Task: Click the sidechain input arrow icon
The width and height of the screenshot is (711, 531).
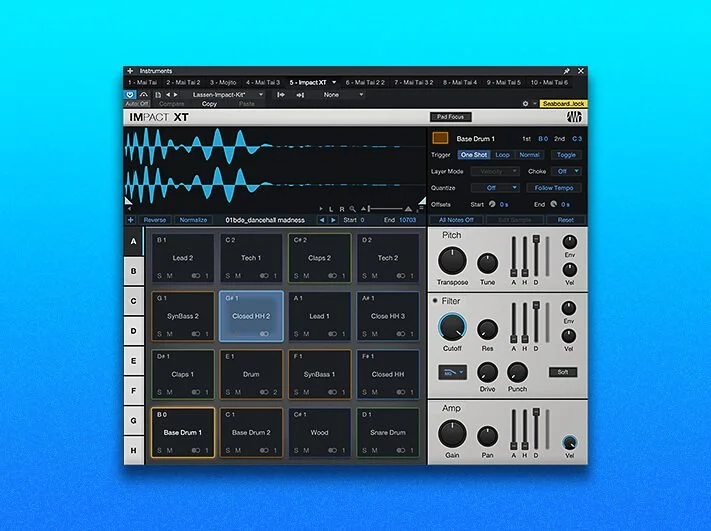Action: point(281,95)
